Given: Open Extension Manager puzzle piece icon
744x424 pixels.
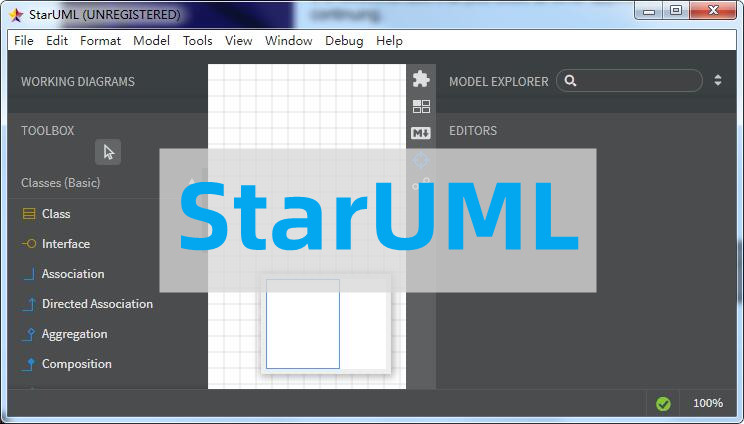Looking at the screenshot, I should 421,79.
